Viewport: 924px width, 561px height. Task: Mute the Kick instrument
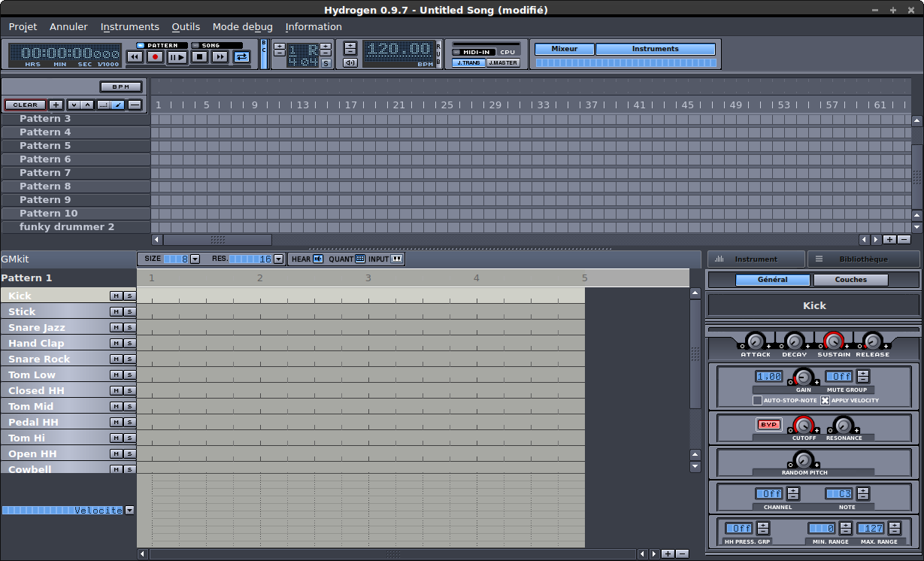point(116,296)
